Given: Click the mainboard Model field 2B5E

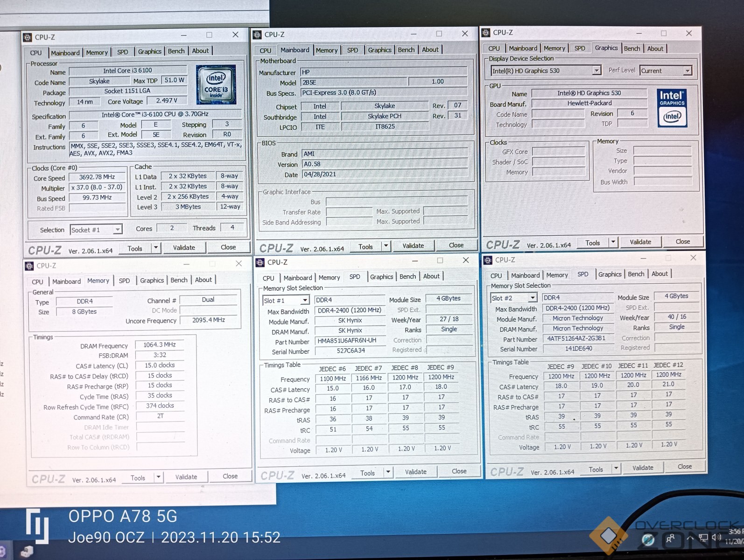Looking at the screenshot, I should (355, 82).
